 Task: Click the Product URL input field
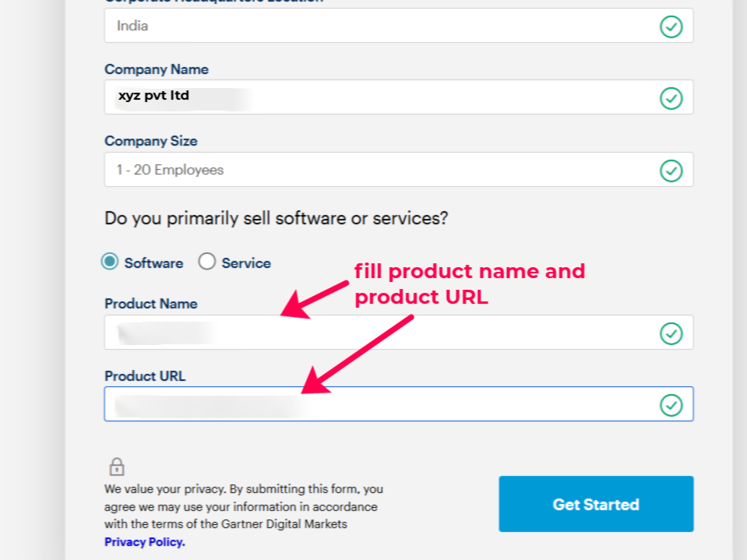coord(399,404)
